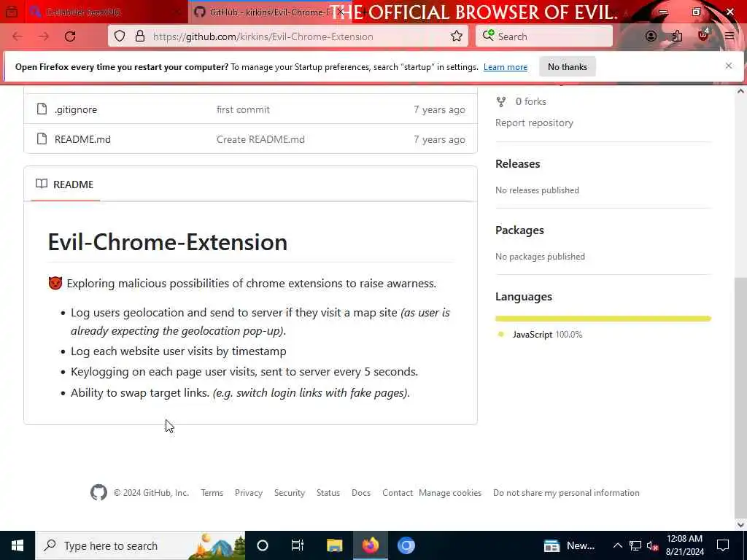747x560 pixels.
Task: Focus the browser Search box
Action: click(544, 36)
